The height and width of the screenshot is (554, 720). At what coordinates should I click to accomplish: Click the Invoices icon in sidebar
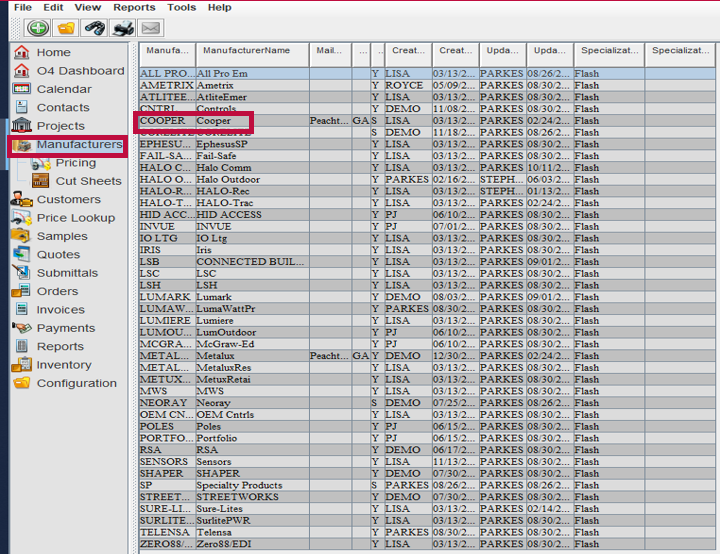coord(22,309)
